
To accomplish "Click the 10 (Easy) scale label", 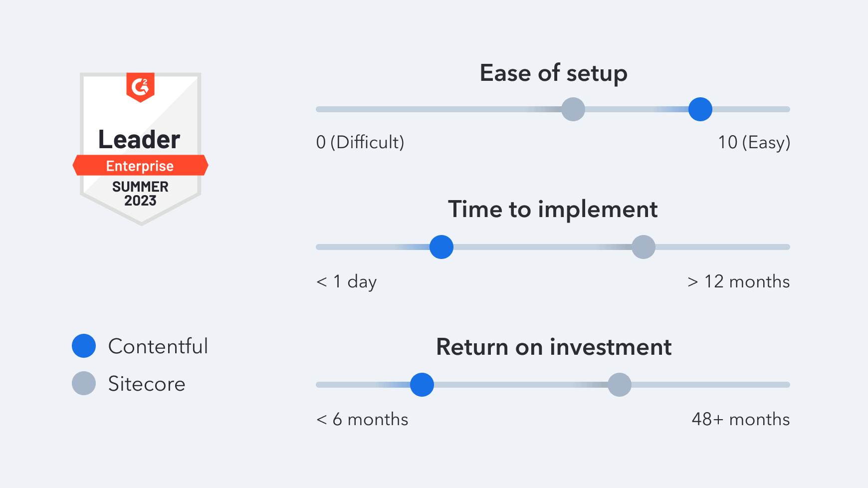I will pyautogui.click(x=754, y=143).
